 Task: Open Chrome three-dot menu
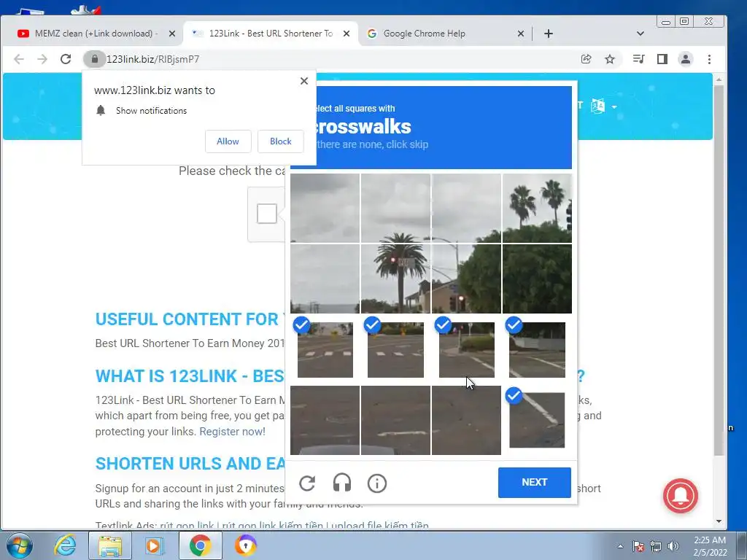(709, 59)
